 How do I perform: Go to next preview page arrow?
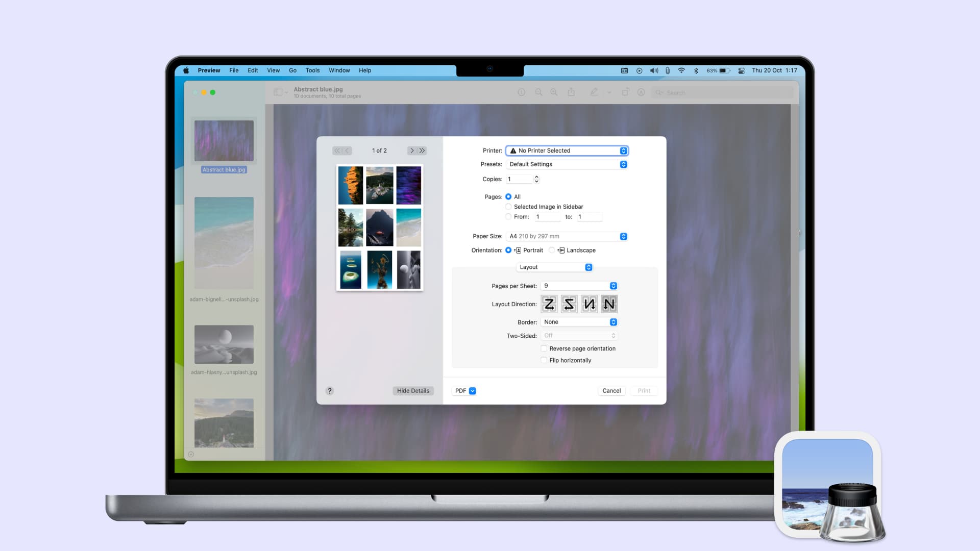[x=412, y=151]
